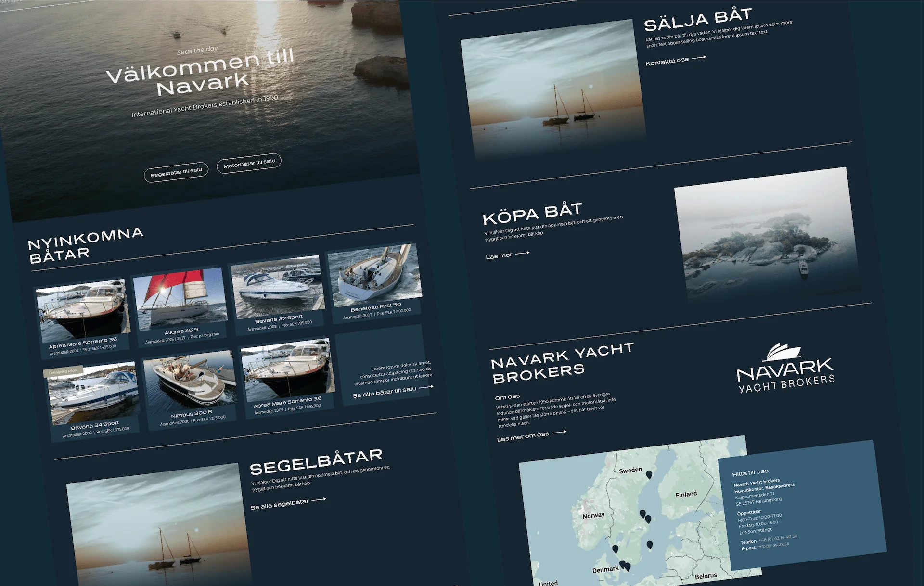This screenshot has width=924, height=586.
Task: Click Läs mer under Köpa båt
Action: coord(499,256)
